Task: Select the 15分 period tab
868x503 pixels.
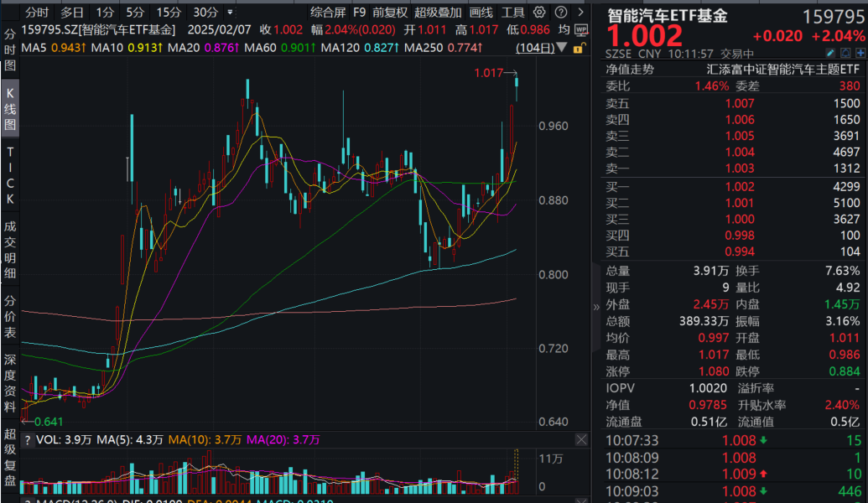Action: (169, 13)
